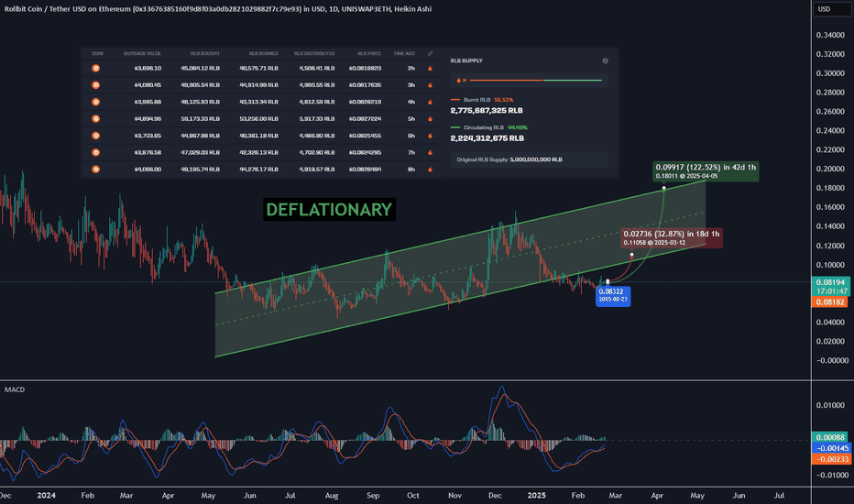
Task: Click the COIN column header
Action: 97,53
